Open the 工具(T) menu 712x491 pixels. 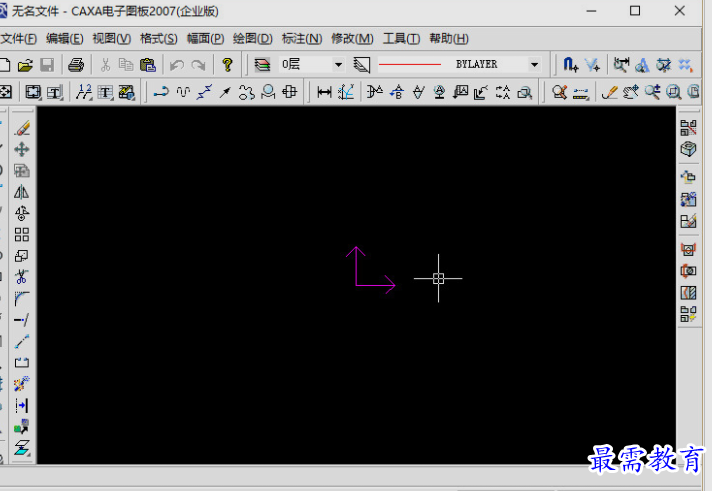pyautogui.click(x=401, y=39)
